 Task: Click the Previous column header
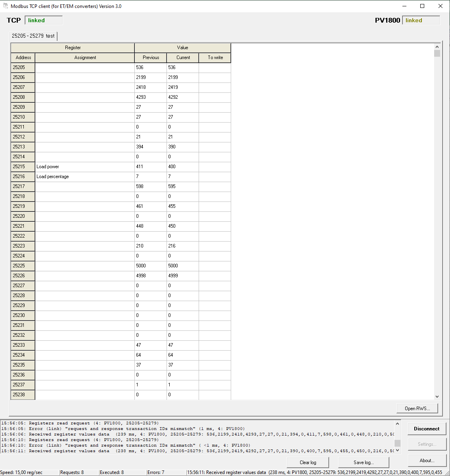(x=151, y=58)
